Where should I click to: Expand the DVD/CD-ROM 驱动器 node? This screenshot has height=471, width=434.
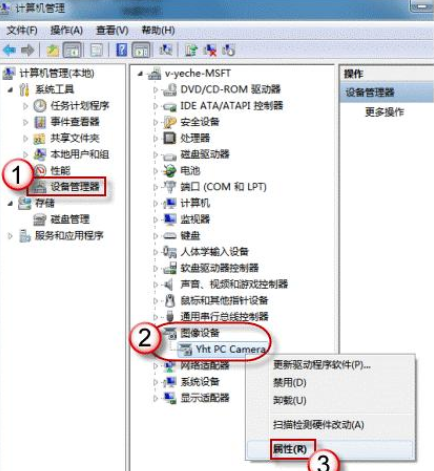[x=155, y=90]
